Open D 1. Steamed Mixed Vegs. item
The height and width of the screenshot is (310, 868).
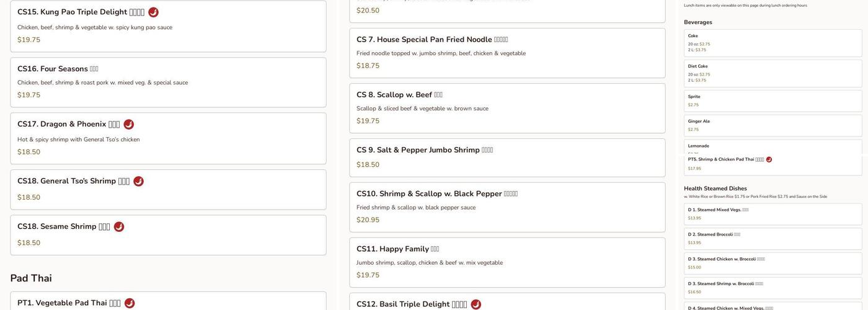[773, 214]
